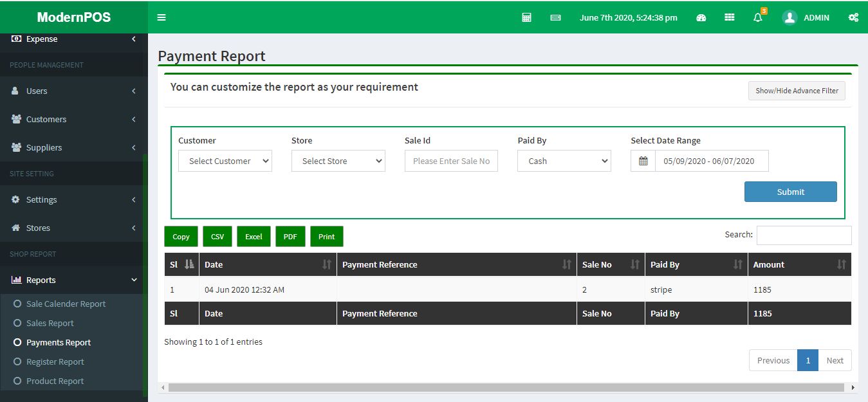This screenshot has height=402, width=868.
Task: Toggle Show/Hide Advance Filter
Action: pyautogui.click(x=797, y=91)
